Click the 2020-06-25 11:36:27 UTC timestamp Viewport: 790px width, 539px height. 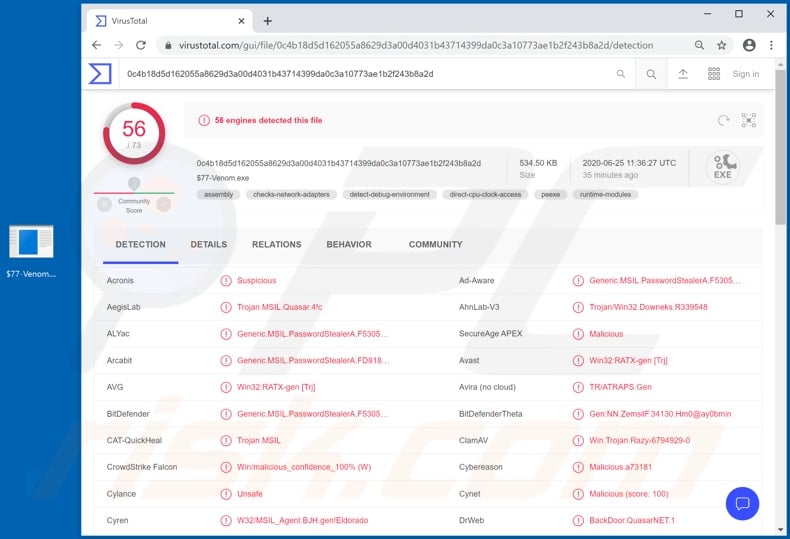click(x=629, y=163)
